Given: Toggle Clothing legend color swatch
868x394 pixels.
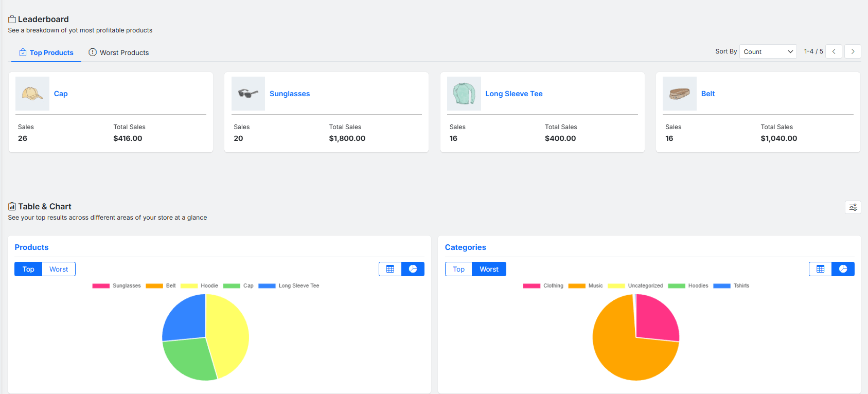Looking at the screenshot, I should [532, 285].
